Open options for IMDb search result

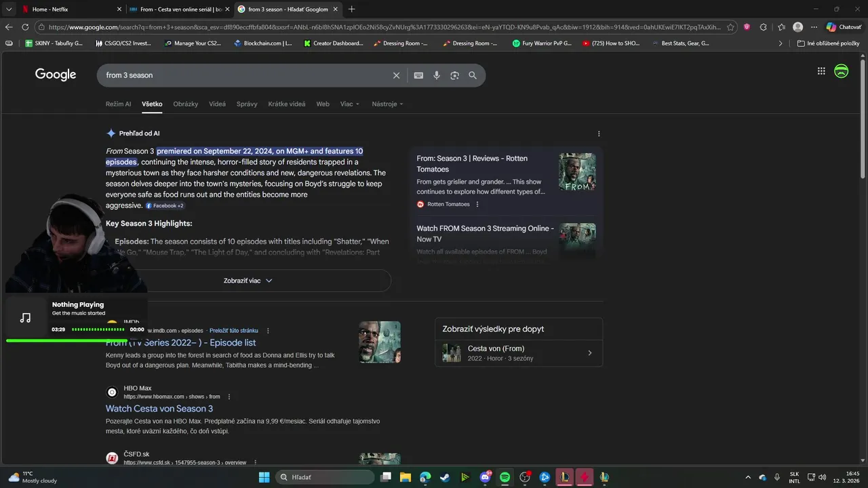268,331
